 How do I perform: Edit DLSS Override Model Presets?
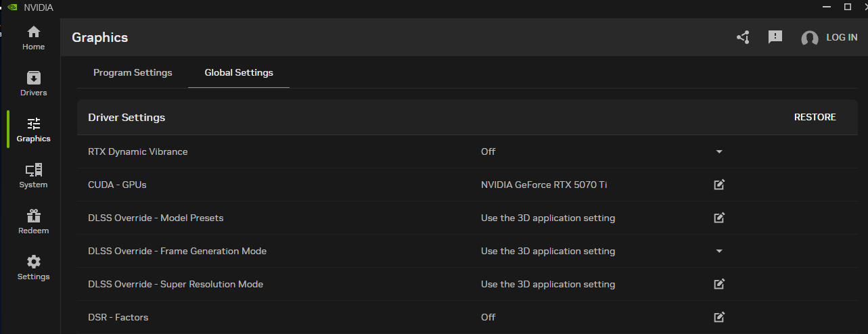(x=719, y=218)
